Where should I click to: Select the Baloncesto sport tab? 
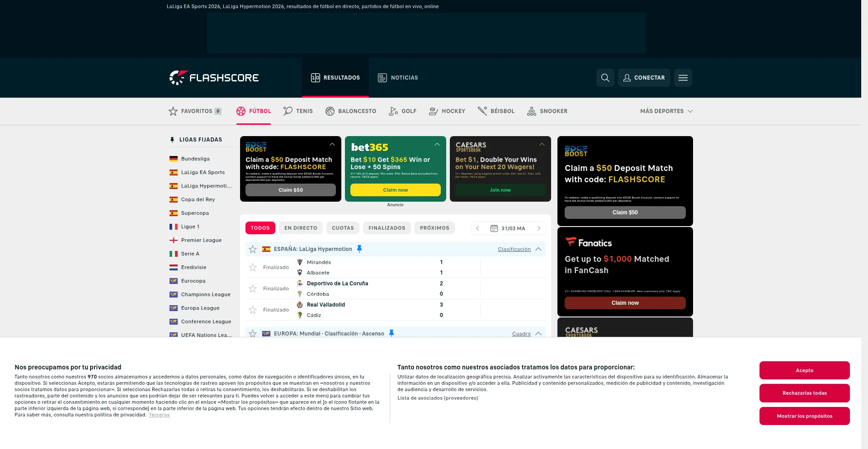pos(351,111)
